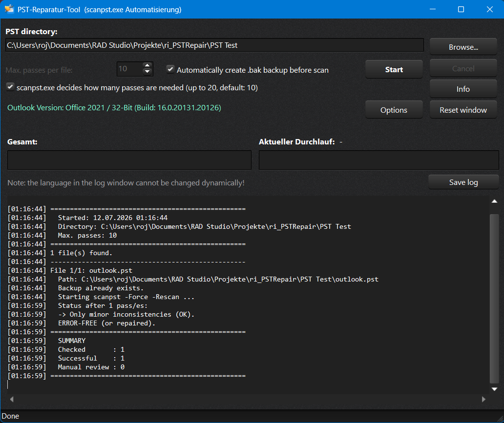Click the Gesamt overall progress bar
This screenshot has width=504, height=423.
click(129, 160)
